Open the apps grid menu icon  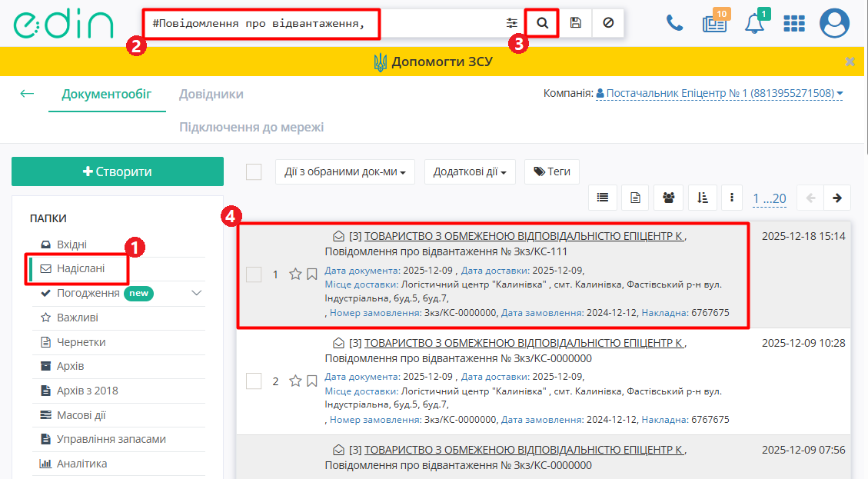point(793,24)
